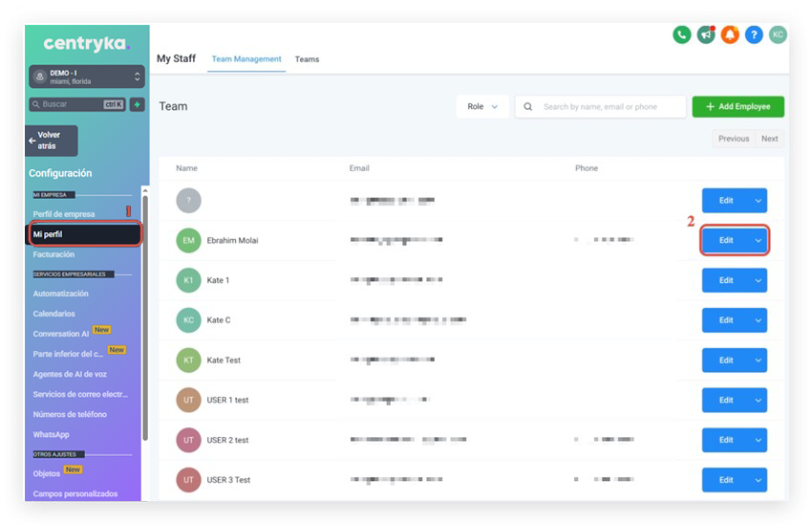Click the search by name, email or phone field
The image size is (812, 524).
pos(611,107)
